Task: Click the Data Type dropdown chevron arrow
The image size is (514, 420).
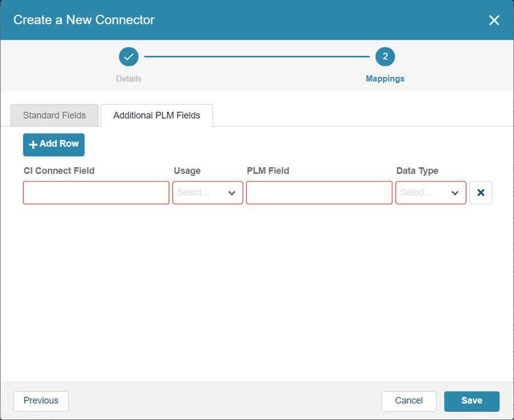Action: point(455,193)
